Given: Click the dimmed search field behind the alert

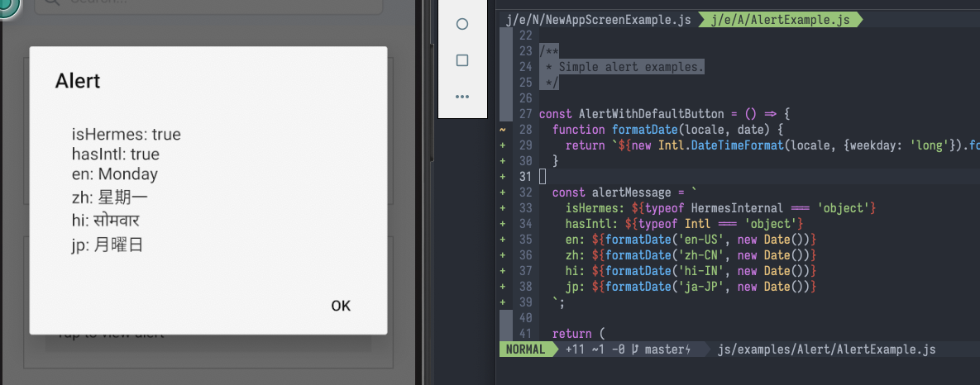Looking at the screenshot, I should coord(208,5).
